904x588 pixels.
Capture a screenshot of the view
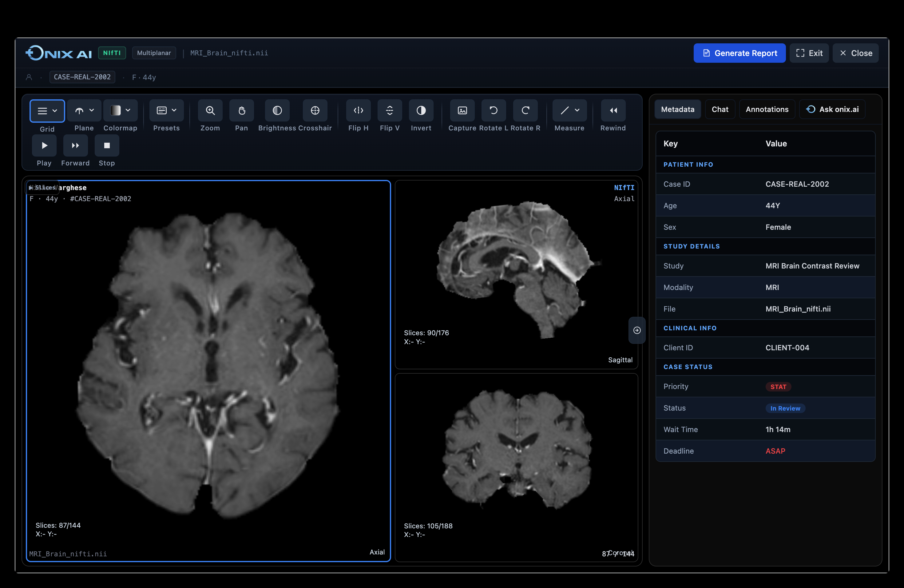coord(462,111)
